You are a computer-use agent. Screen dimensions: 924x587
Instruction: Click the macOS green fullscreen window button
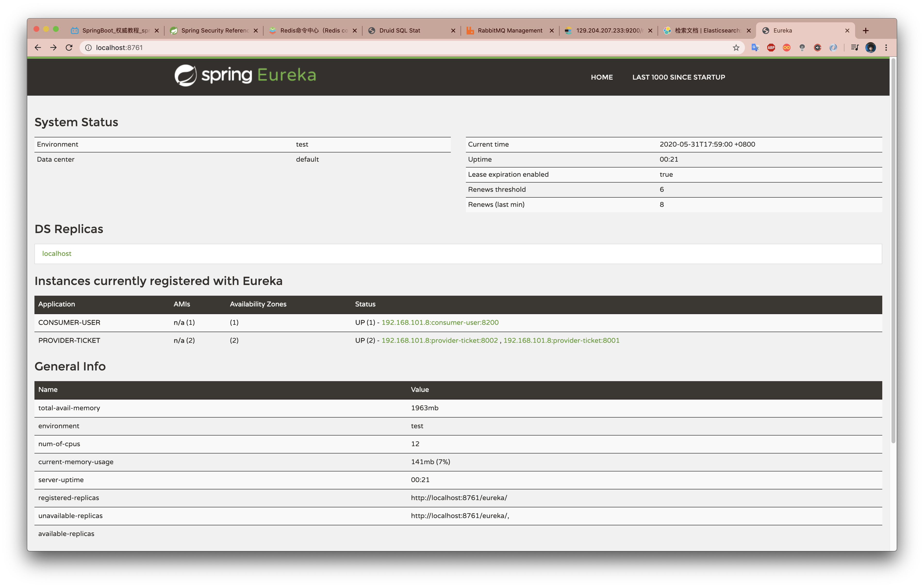(x=56, y=29)
